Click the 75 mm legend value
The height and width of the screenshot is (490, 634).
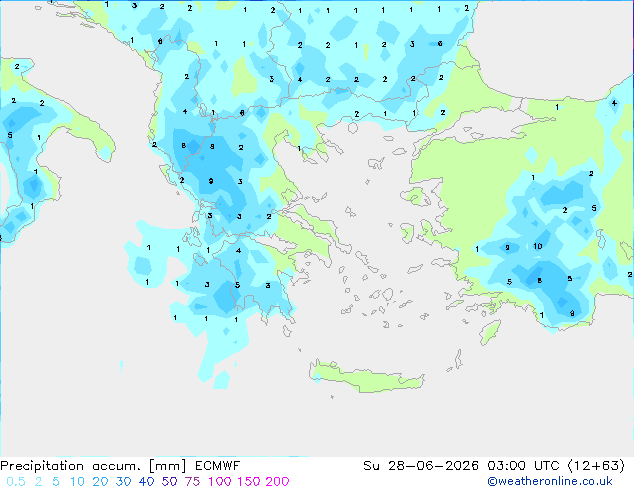pyautogui.click(x=192, y=482)
